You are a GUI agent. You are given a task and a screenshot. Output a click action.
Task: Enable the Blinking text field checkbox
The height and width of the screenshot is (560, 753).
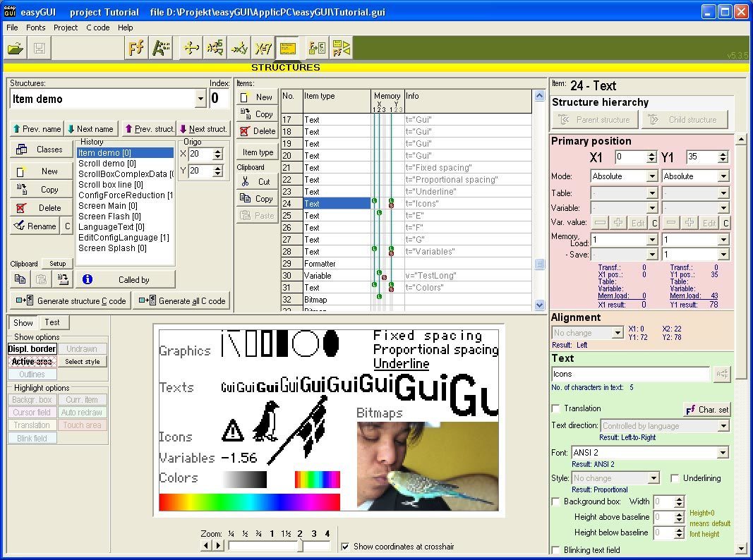point(556,550)
